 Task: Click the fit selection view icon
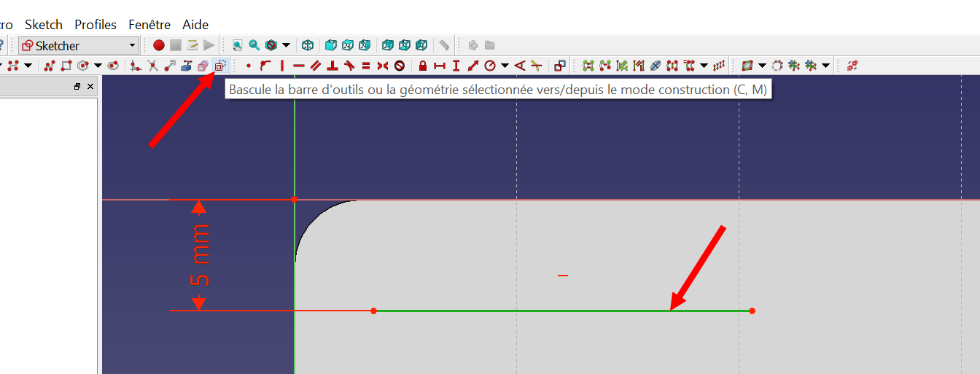click(x=254, y=45)
